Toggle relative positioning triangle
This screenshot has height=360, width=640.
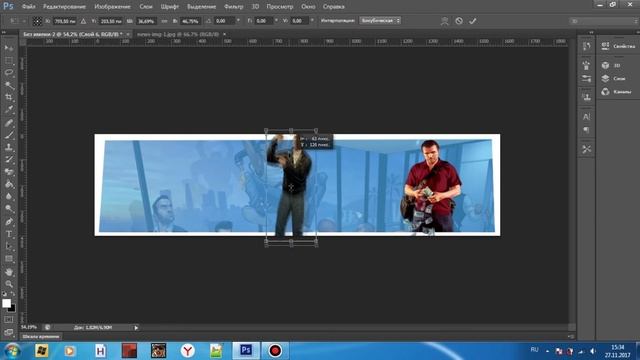click(x=83, y=21)
